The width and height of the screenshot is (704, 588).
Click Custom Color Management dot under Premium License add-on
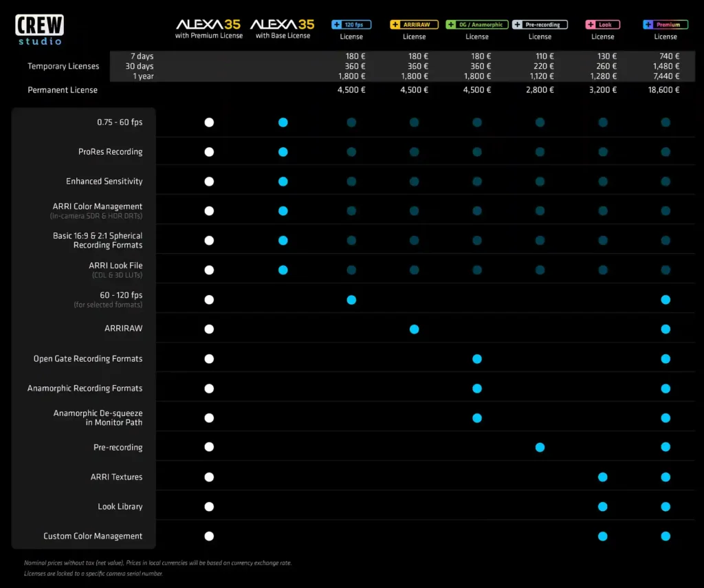pyautogui.click(x=665, y=536)
